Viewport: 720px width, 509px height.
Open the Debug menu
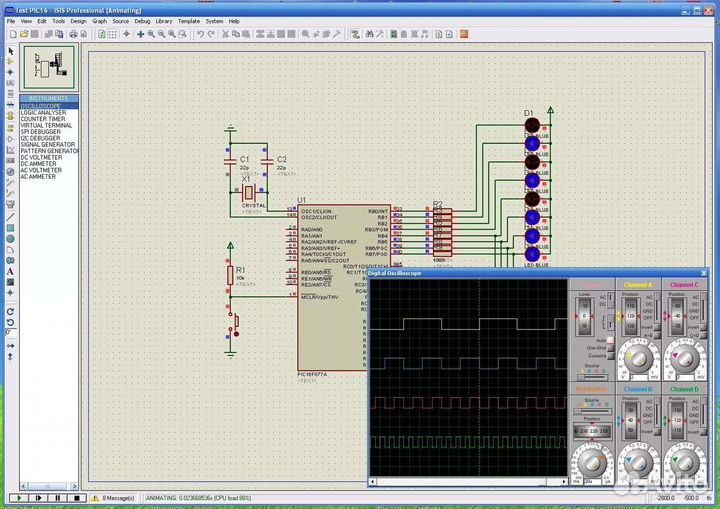click(x=142, y=21)
